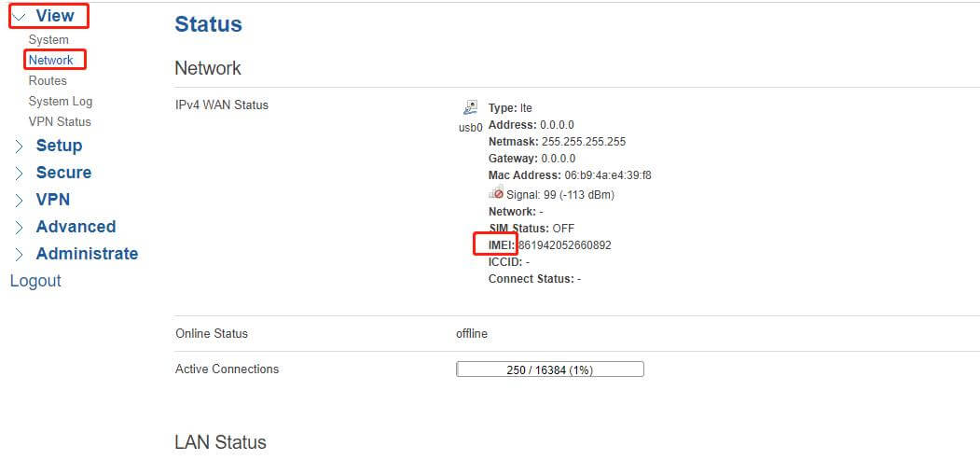Expand the Setup menu chevron
Screen dimensions: 980x460
(19, 146)
